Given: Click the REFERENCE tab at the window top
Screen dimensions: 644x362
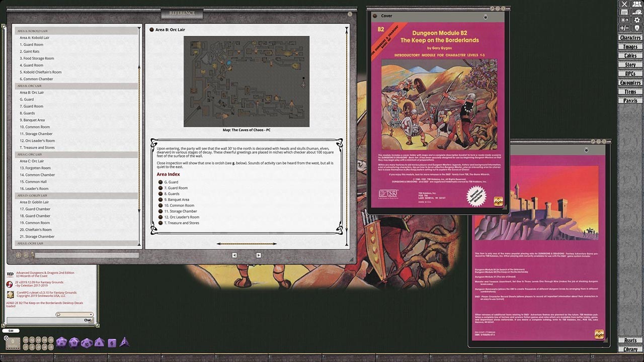Looking at the screenshot, I should [181, 13].
